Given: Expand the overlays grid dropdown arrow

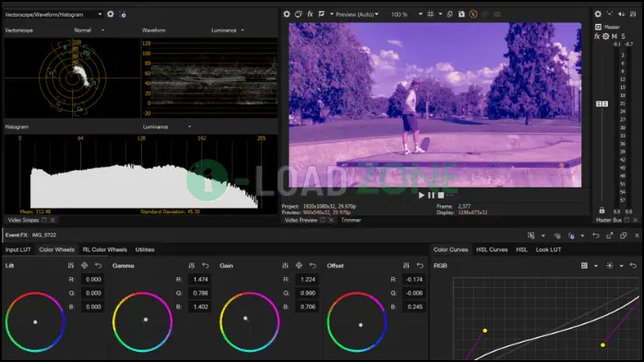Looking at the screenshot, I should (440, 14).
